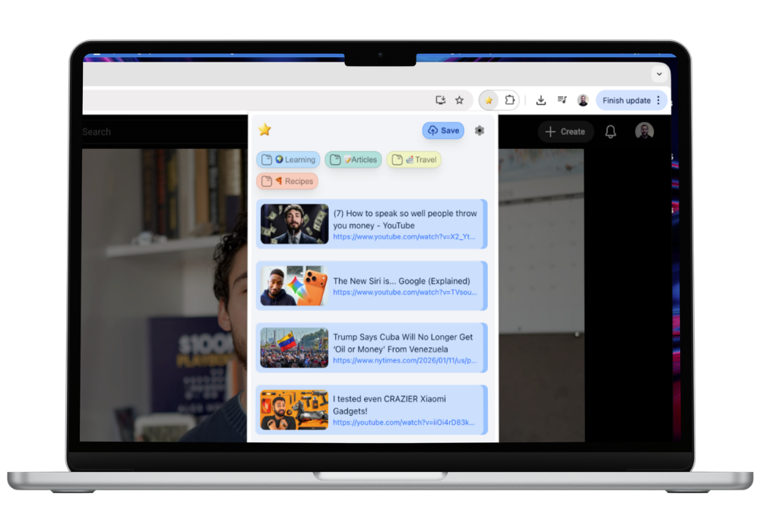Open the Extensions puzzle piece menu

tap(510, 100)
